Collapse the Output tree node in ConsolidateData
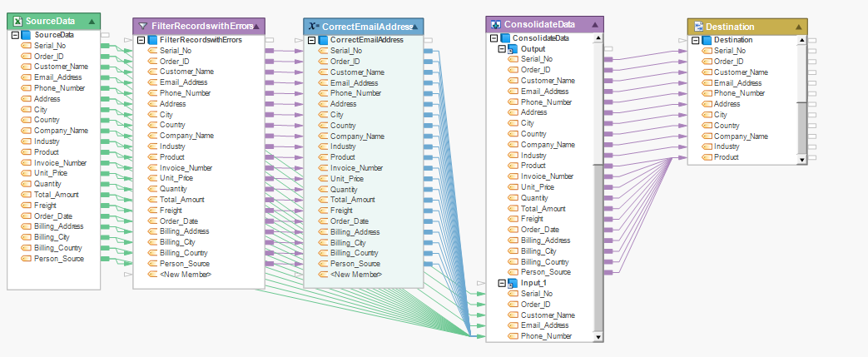Screen dimensions: 868x357 [502, 49]
